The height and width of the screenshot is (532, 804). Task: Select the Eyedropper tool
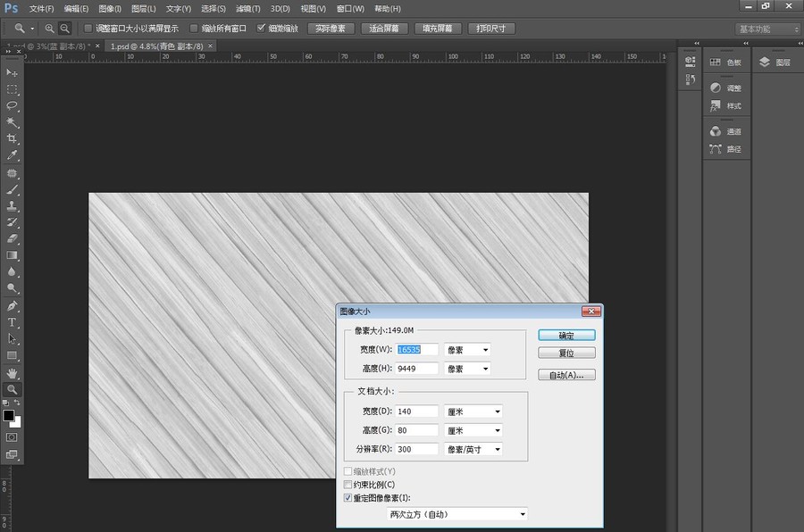coord(12,155)
